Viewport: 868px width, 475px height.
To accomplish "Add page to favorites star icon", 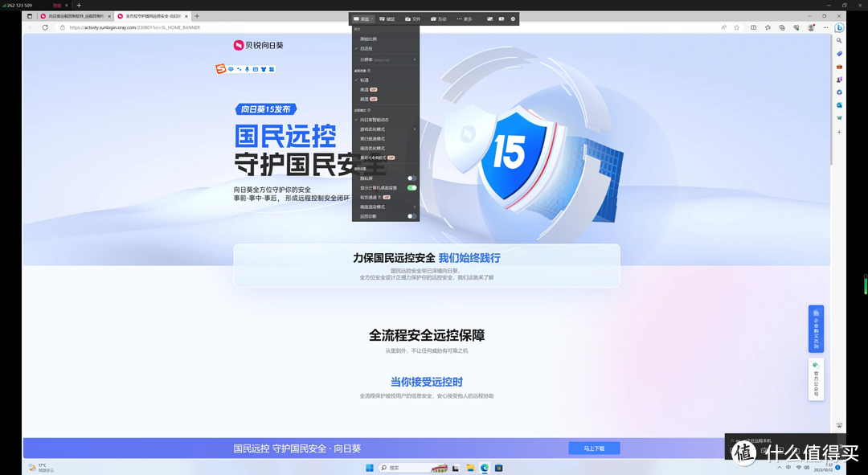I will pos(737,27).
